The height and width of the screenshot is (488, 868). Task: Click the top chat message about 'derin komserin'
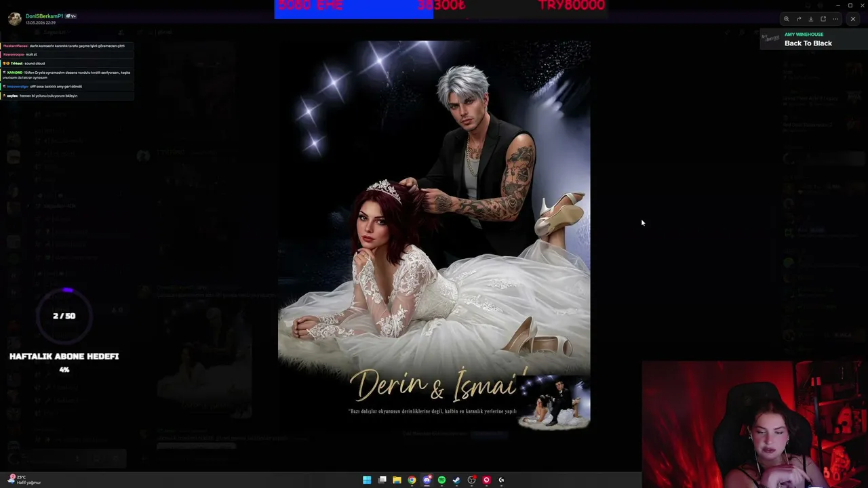[68, 46]
